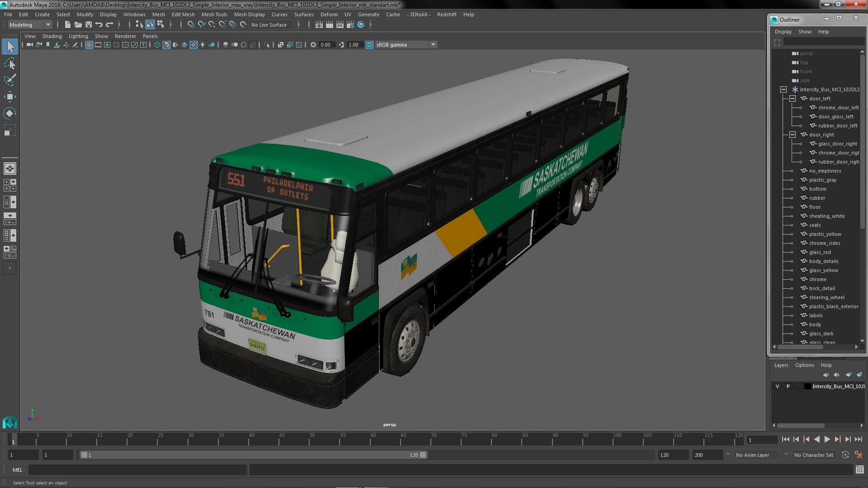Toggle smooth shade all in viewport
Screen dimensions: 868x488
tap(166, 45)
